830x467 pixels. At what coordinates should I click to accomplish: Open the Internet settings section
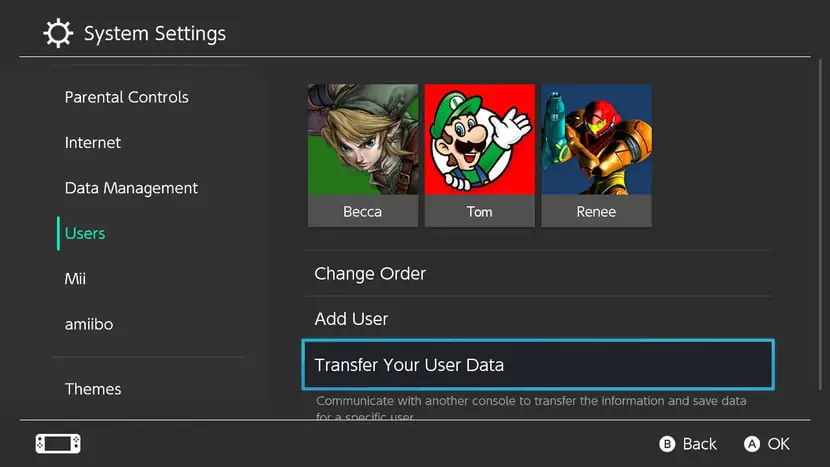pos(93,143)
